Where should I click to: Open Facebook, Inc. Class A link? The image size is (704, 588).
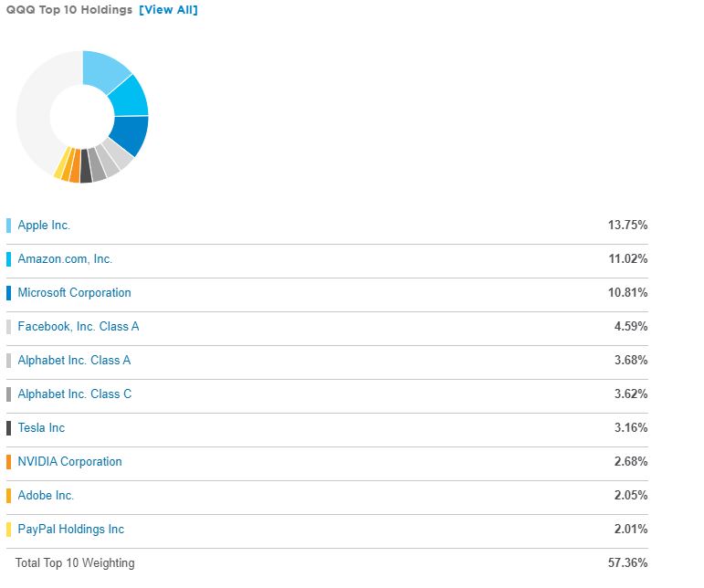point(79,326)
